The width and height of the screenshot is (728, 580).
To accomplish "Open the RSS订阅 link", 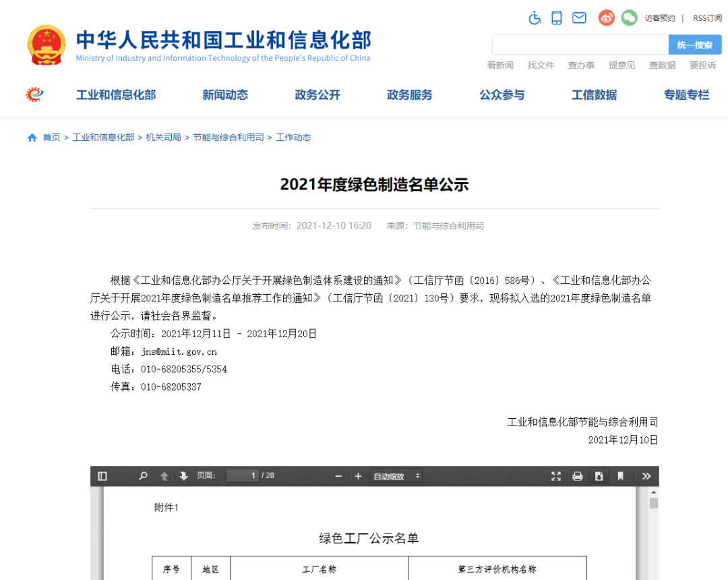I will [707, 18].
